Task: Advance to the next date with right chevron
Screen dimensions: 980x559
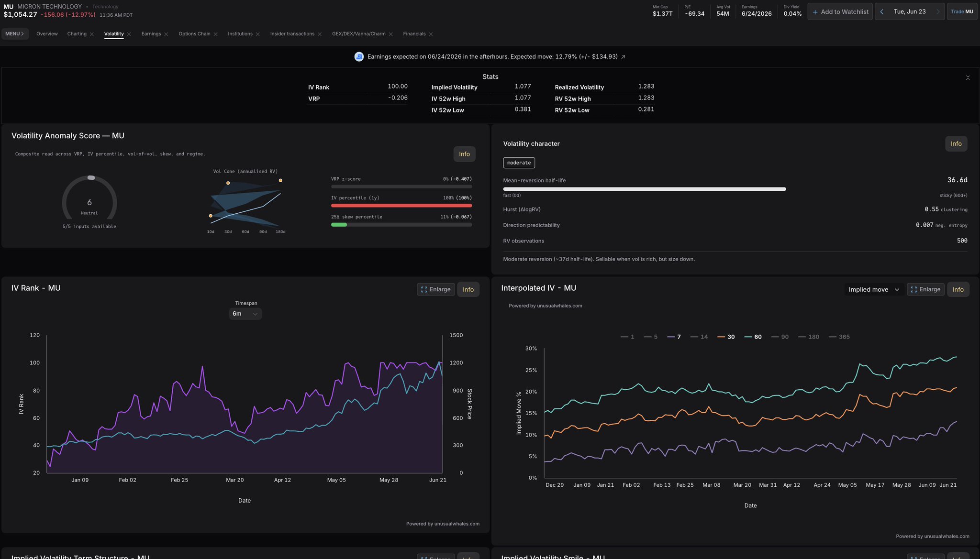Action: [938, 12]
